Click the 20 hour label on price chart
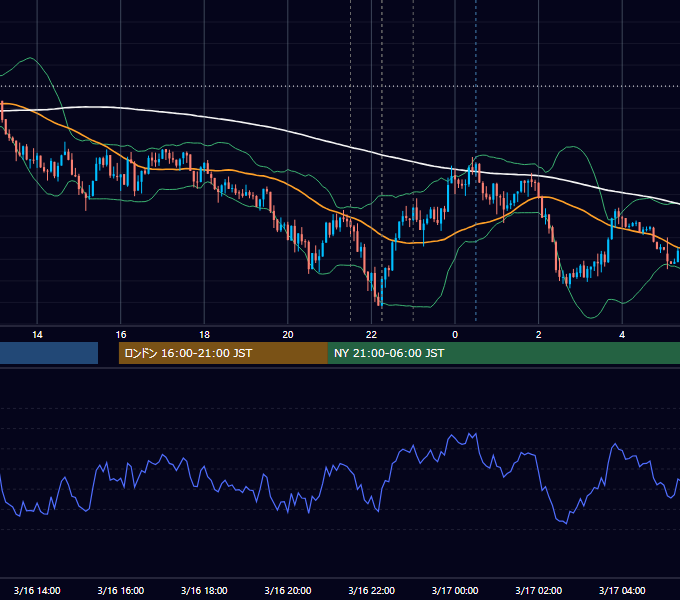680x600 pixels. point(288,335)
